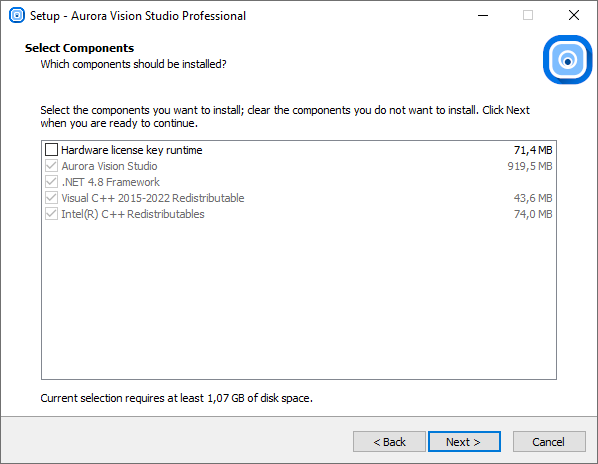Click the .NET 4.8 Framework checkbox

(51, 182)
